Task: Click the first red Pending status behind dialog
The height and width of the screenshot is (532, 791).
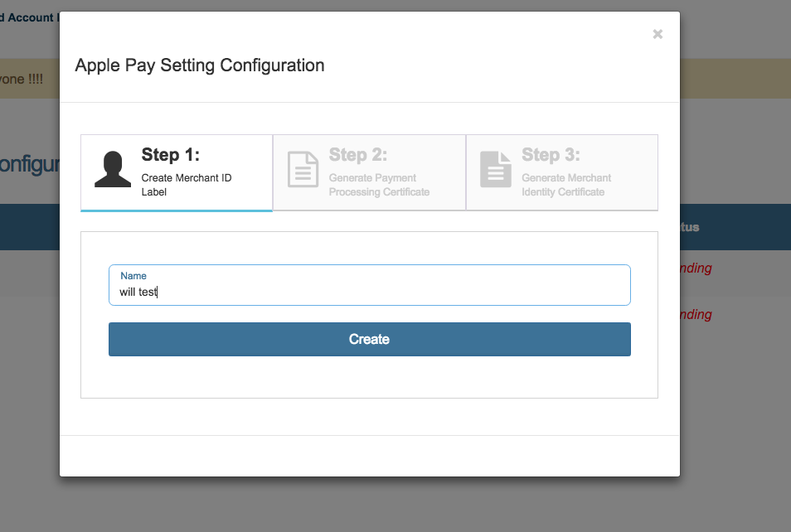Action: (x=696, y=268)
